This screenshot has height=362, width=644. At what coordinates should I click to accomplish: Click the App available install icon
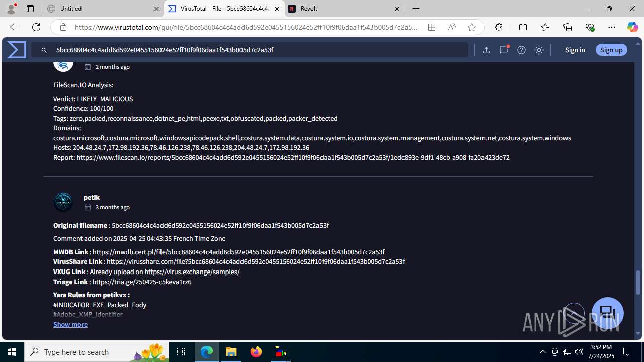[432, 27]
